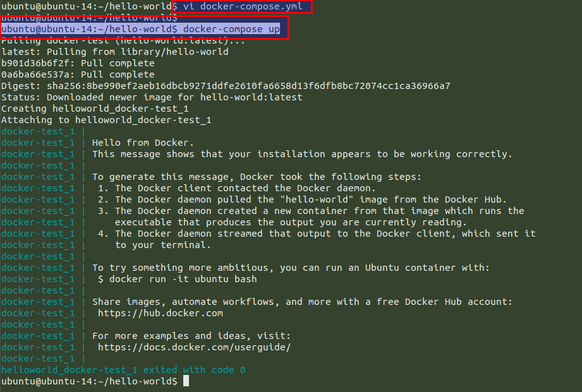
Task: Click 'latest: Pulling from library/hello-world' line
Action: pos(114,52)
